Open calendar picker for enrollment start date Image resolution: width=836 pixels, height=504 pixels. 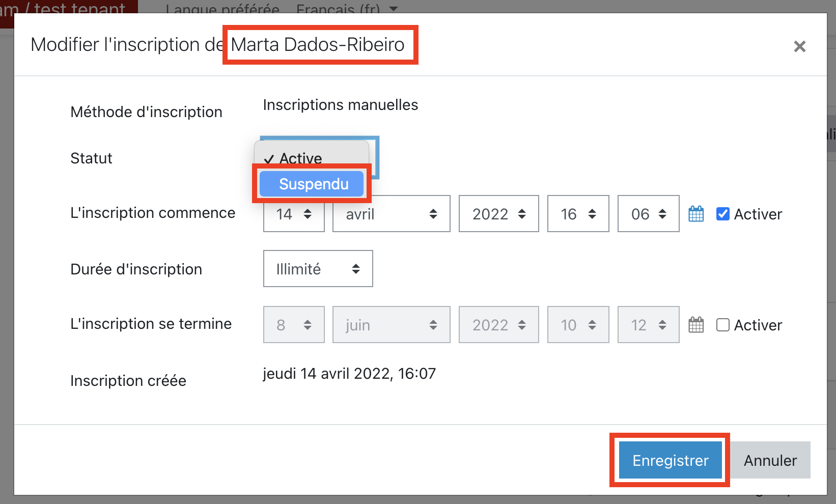tap(696, 214)
